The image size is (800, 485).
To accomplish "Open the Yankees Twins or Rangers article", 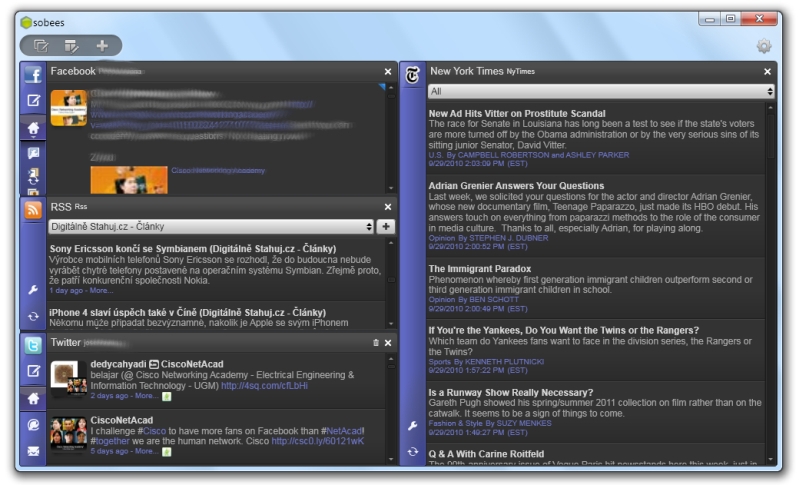I will click(564, 330).
